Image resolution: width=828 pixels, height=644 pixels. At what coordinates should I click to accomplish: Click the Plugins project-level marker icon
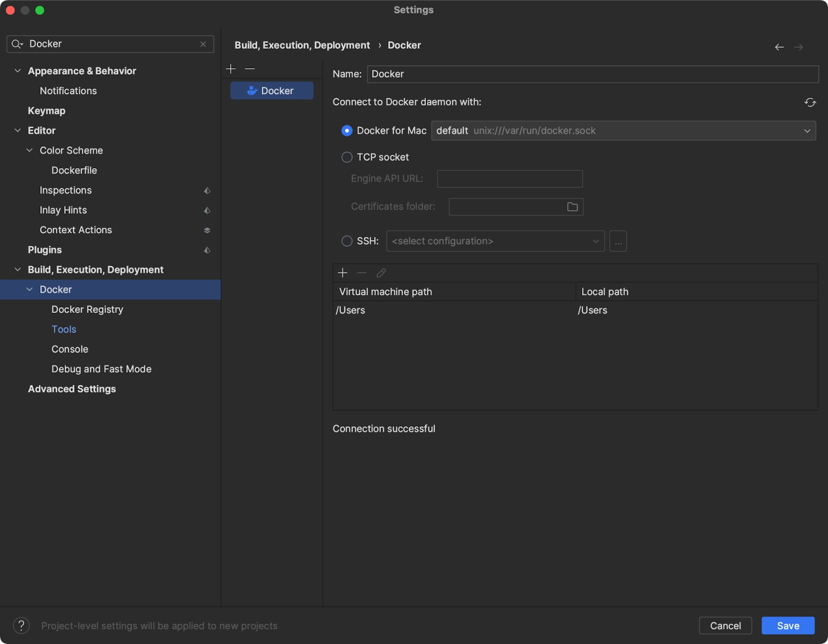207,250
